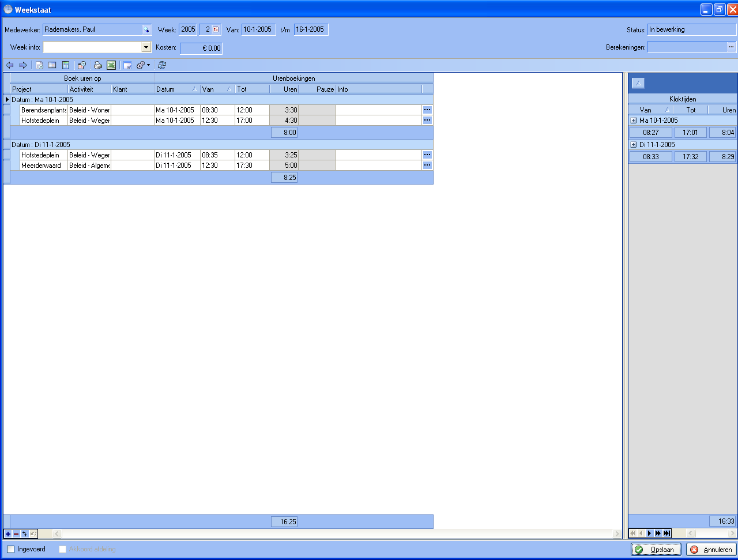Sort Kloktijden by its Van column header
Viewport: 738px width, 560px height.
[x=650, y=110]
